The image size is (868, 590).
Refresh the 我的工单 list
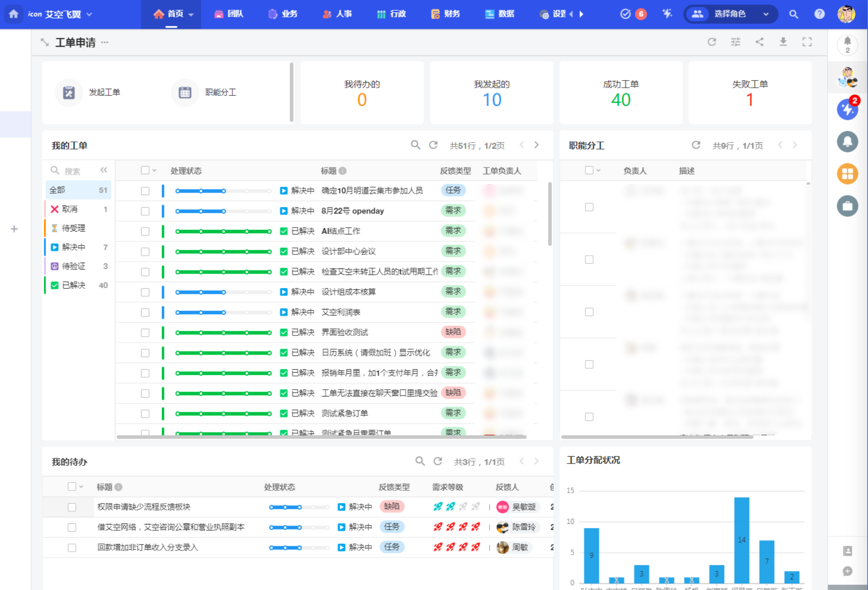pos(433,145)
